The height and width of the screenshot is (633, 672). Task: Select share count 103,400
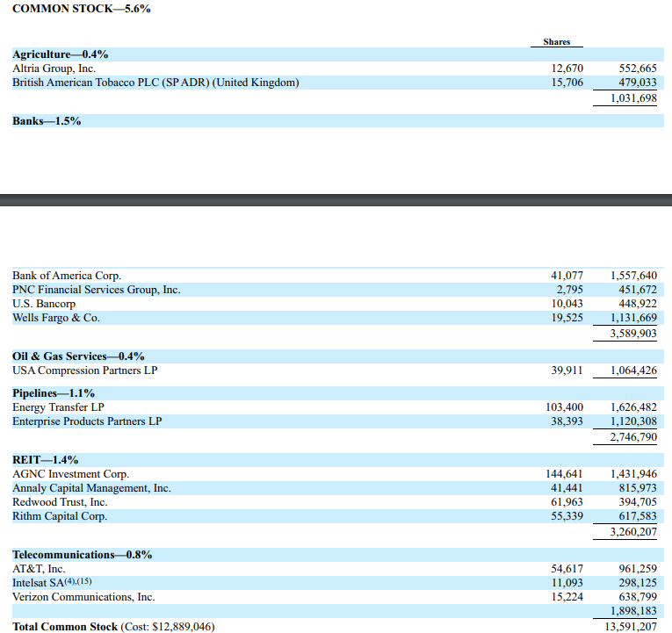pos(565,407)
